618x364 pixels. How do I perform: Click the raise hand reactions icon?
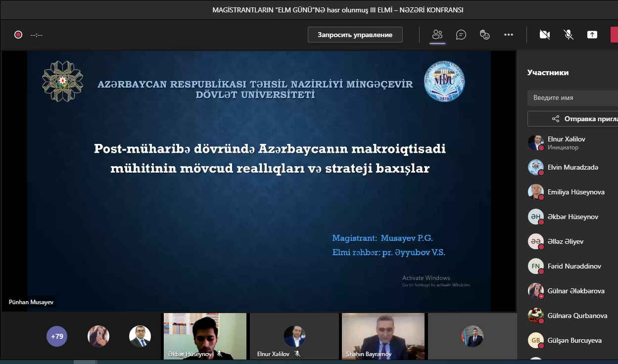click(x=485, y=35)
